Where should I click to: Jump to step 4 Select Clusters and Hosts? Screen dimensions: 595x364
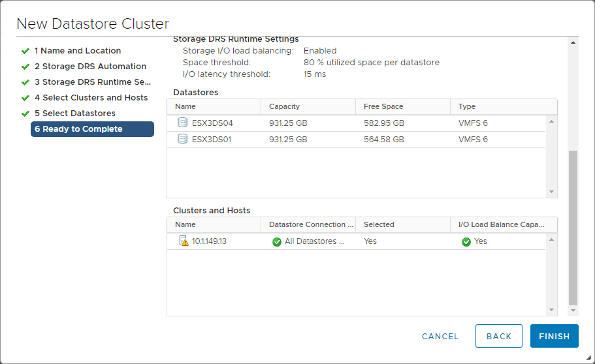(91, 98)
